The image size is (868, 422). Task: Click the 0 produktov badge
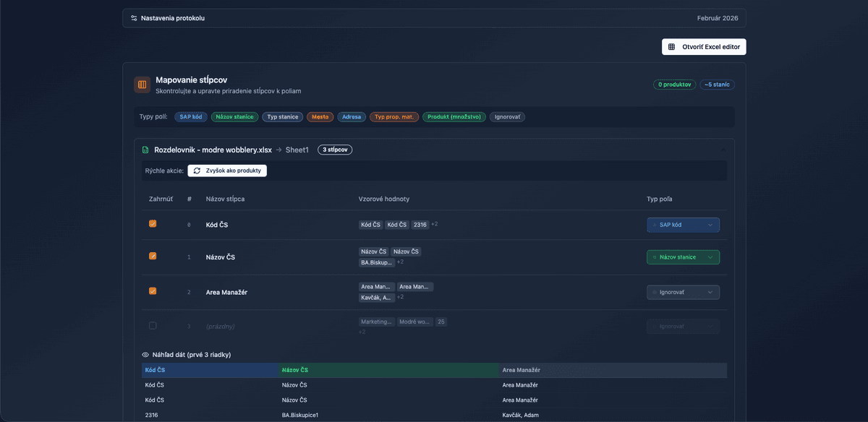tap(674, 85)
